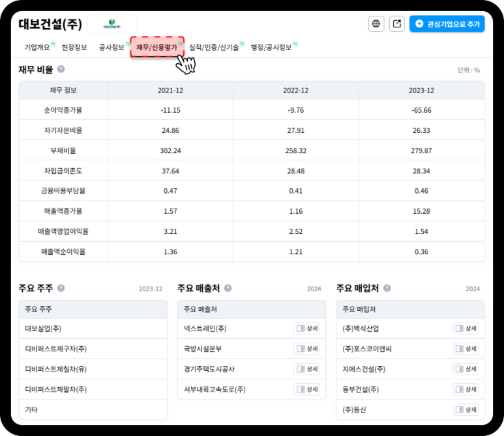504x436 pixels.
Task: Click shareholder 디비퍼스트제구차(주)
Action: (x=56, y=349)
